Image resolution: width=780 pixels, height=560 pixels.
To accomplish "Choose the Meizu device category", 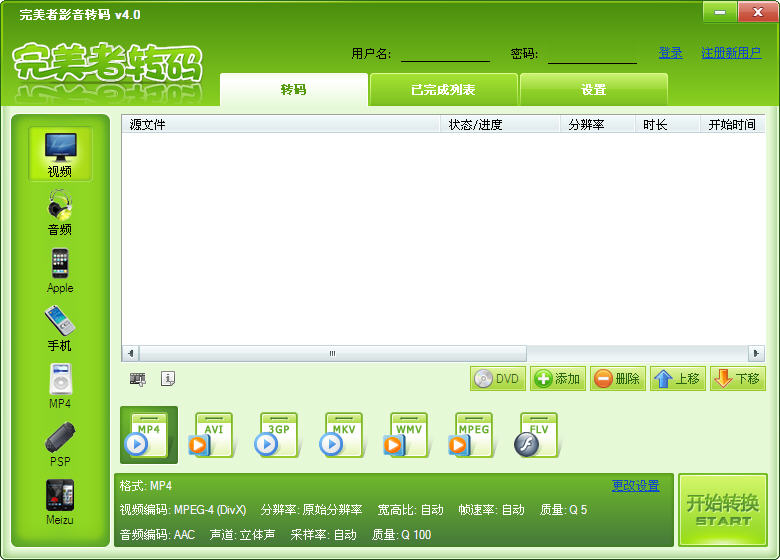I will [60, 503].
